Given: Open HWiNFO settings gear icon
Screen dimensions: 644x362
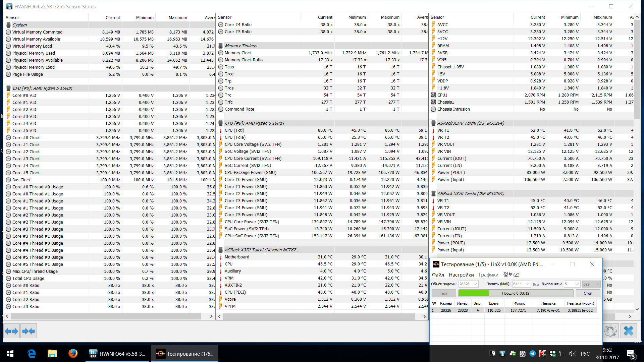Looking at the screenshot, I should tap(610, 331).
